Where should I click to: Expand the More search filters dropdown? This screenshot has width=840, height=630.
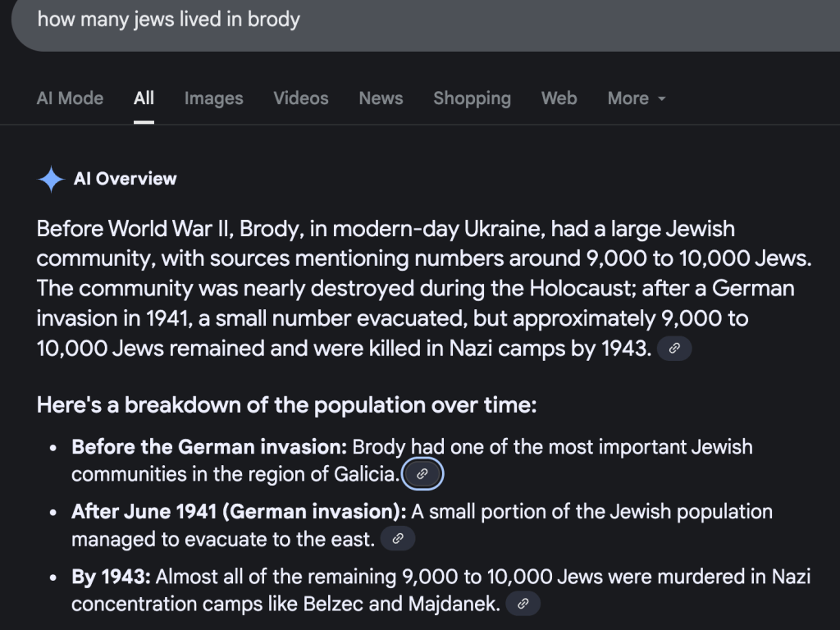coord(637,98)
